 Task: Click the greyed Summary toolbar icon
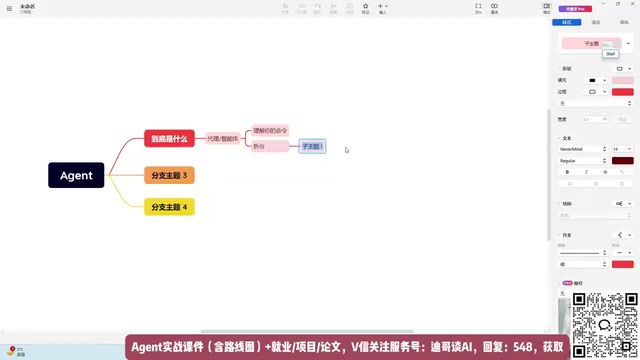coord(349,8)
